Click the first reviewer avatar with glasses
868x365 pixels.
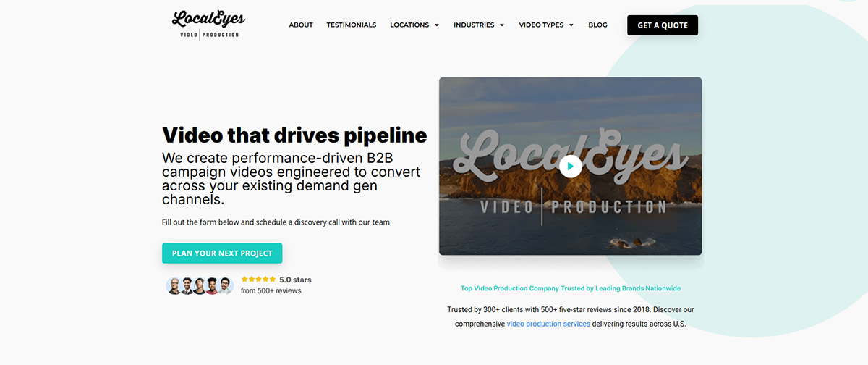[174, 285]
